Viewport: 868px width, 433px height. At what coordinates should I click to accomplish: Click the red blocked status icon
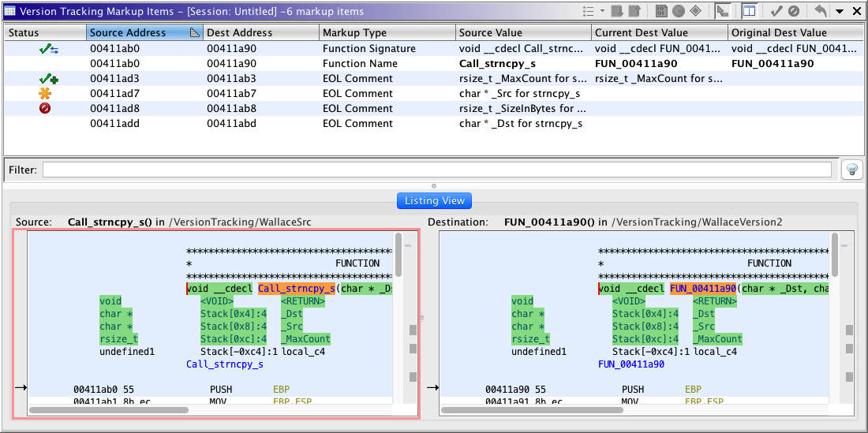point(45,109)
